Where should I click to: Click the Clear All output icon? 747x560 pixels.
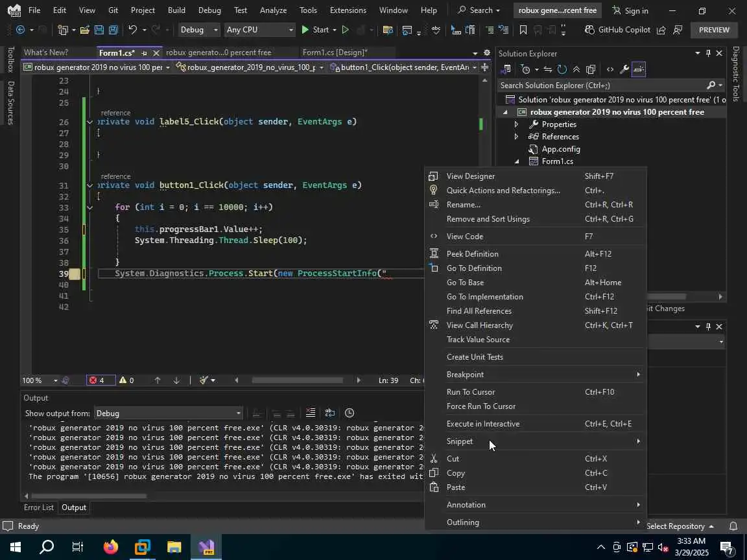[x=311, y=413]
